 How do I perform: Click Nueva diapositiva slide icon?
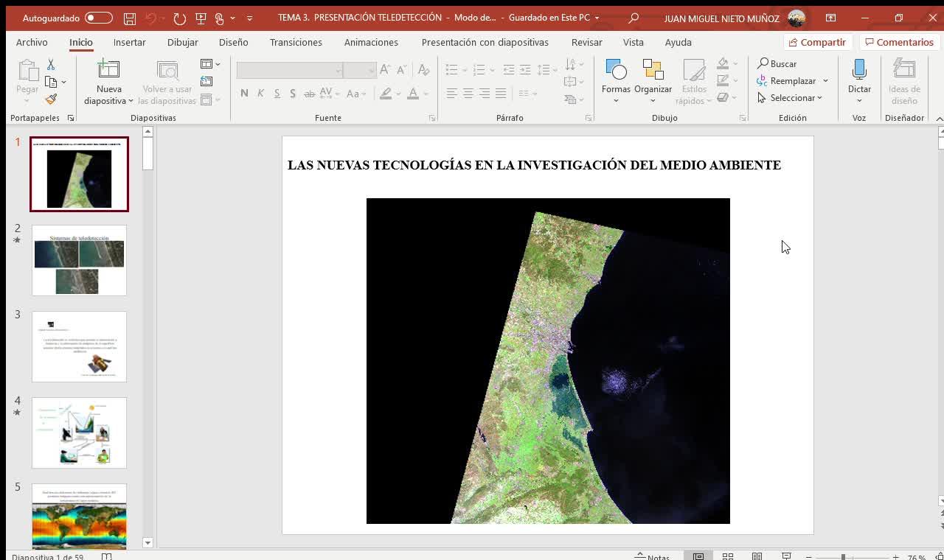pos(108,70)
